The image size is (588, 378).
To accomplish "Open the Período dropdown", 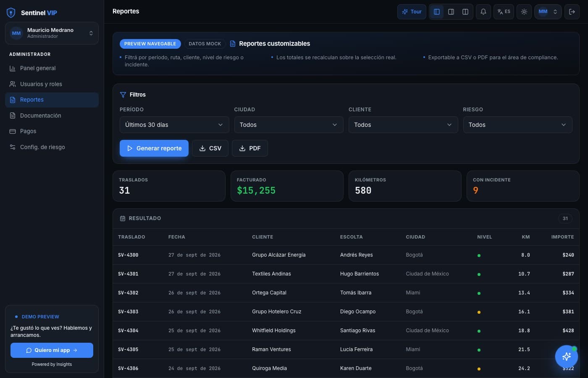I will pyautogui.click(x=174, y=125).
